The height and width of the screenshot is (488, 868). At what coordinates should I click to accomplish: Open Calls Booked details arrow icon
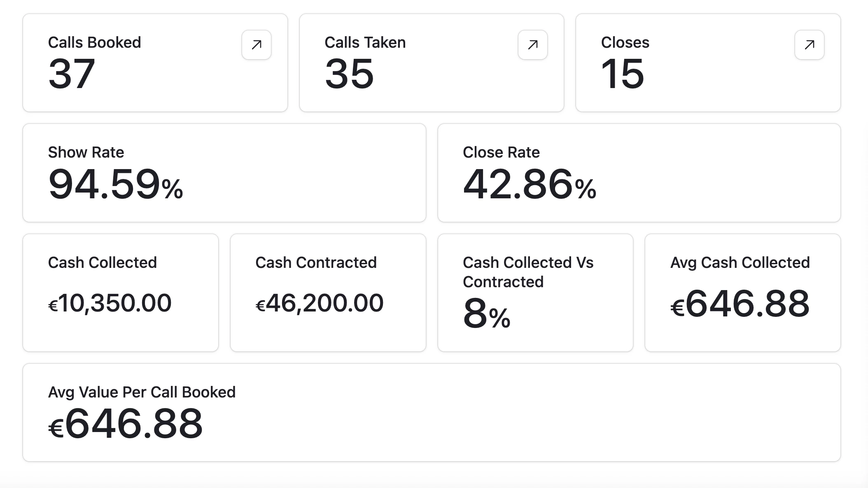(x=256, y=44)
